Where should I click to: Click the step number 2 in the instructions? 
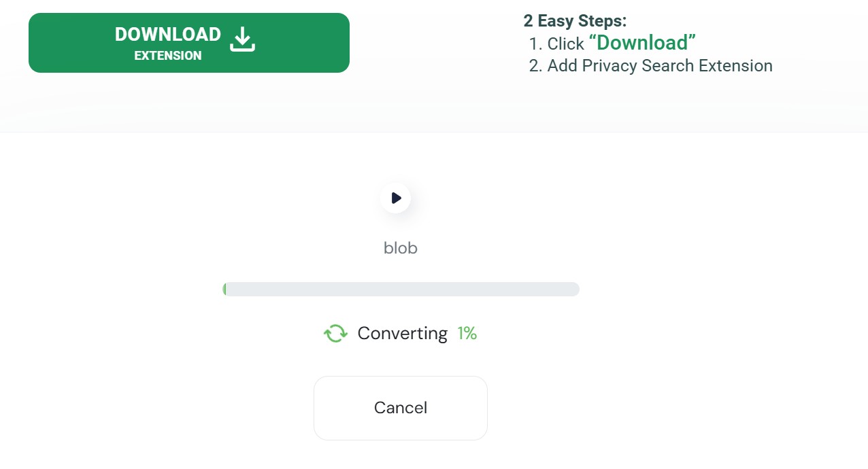pos(534,66)
